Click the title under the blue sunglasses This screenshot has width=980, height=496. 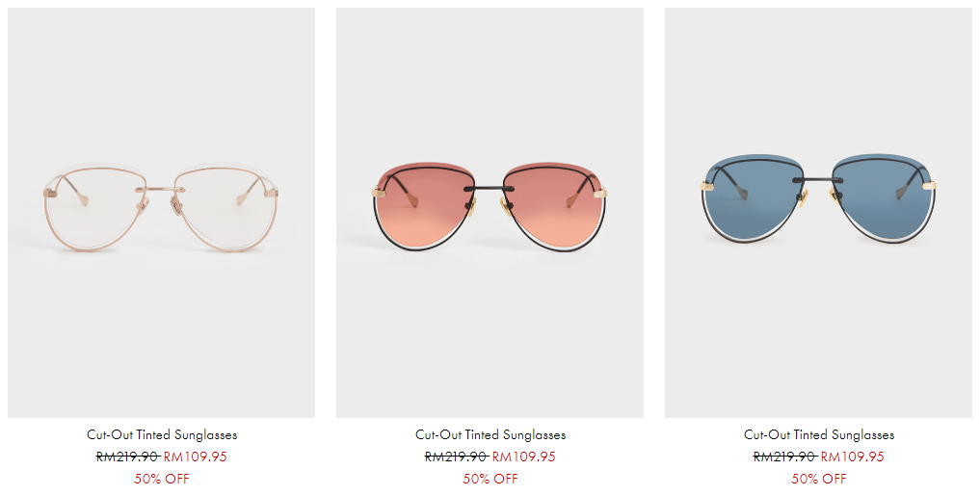pos(819,434)
